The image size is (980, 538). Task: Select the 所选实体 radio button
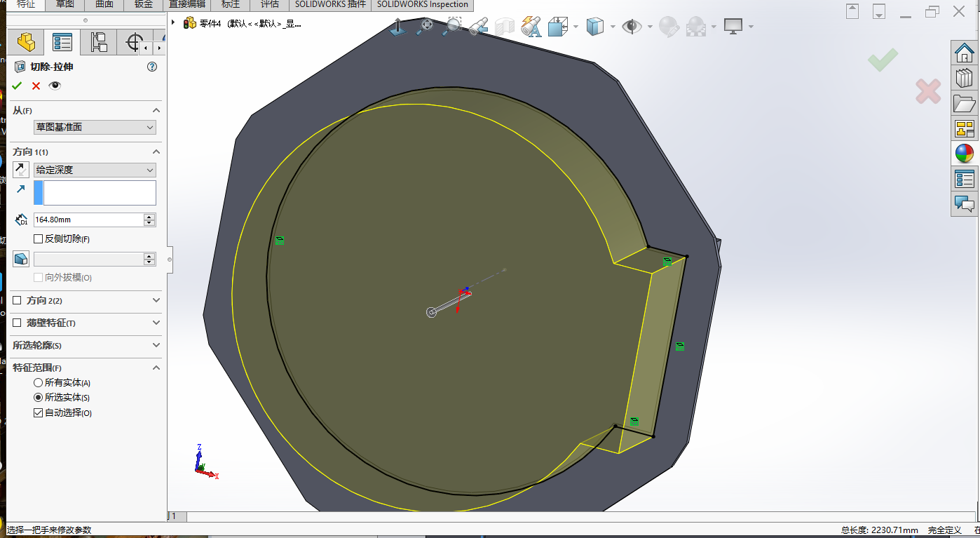[x=39, y=398]
